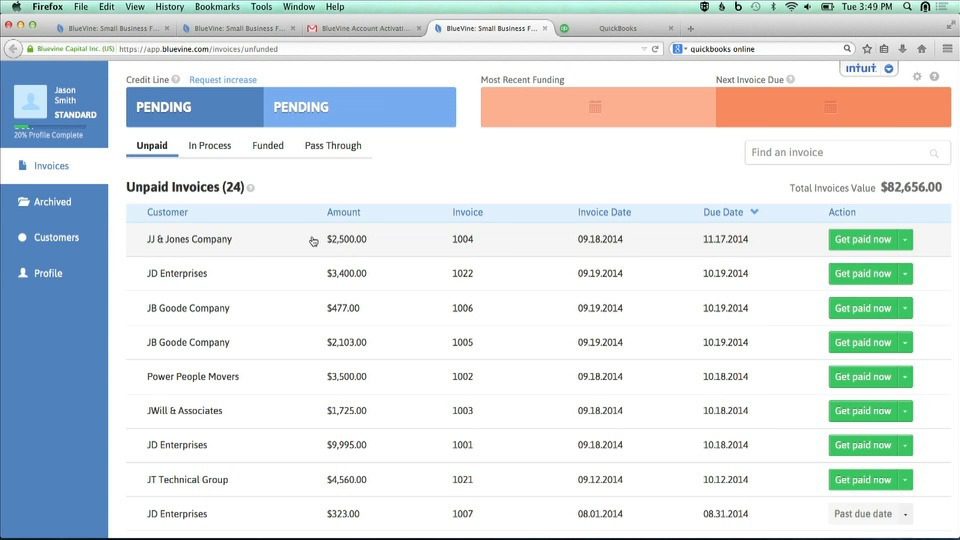960x540 pixels.
Task: Click Get paid now for invoice 1001
Action: pos(863,445)
